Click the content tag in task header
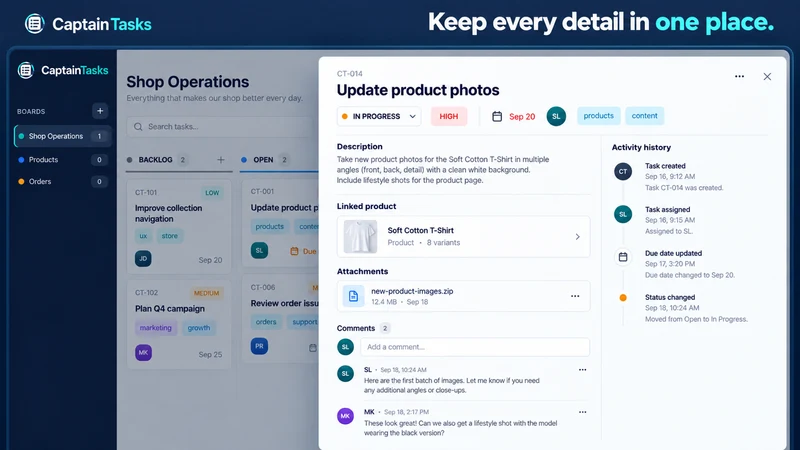 pyautogui.click(x=644, y=116)
